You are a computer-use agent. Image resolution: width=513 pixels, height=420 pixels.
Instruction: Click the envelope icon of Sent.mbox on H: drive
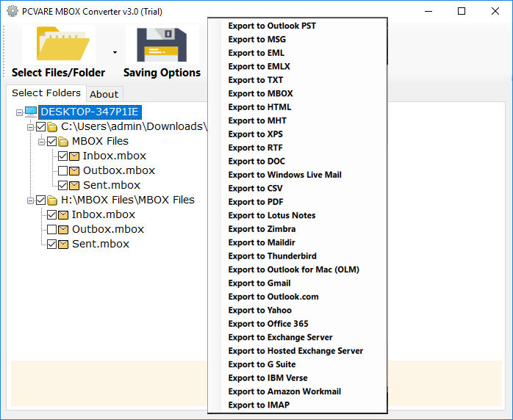coord(63,244)
